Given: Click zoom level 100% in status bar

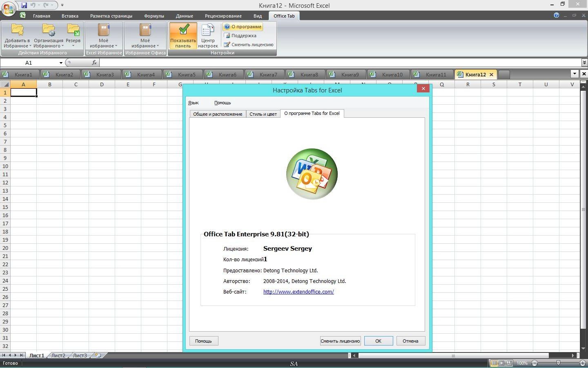Looking at the screenshot, I should [522, 363].
